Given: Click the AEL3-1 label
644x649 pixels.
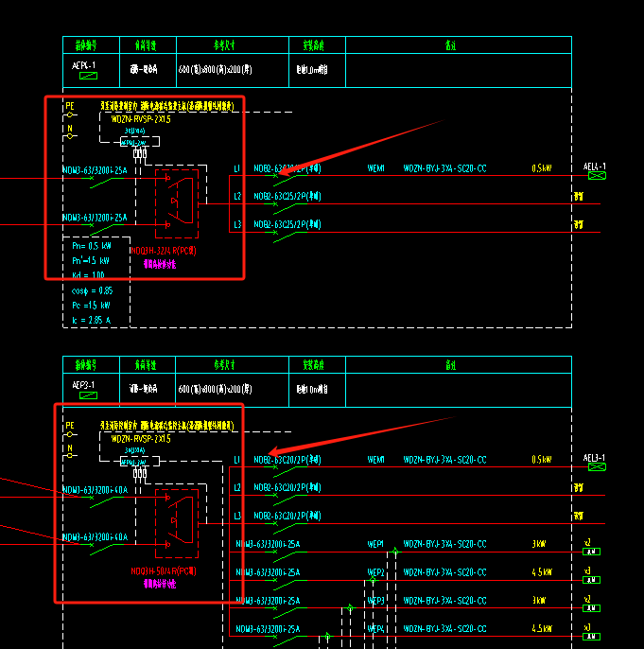Looking at the screenshot, I should pos(595,458).
